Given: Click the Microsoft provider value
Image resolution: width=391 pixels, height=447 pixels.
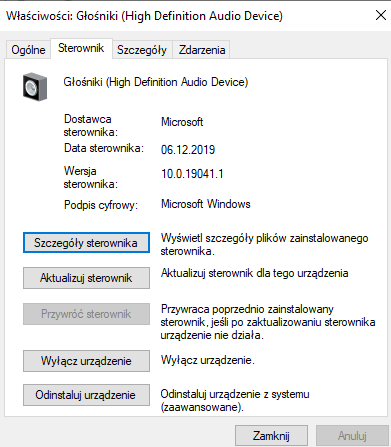Looking at the screenshot, I should pos(182,122).
